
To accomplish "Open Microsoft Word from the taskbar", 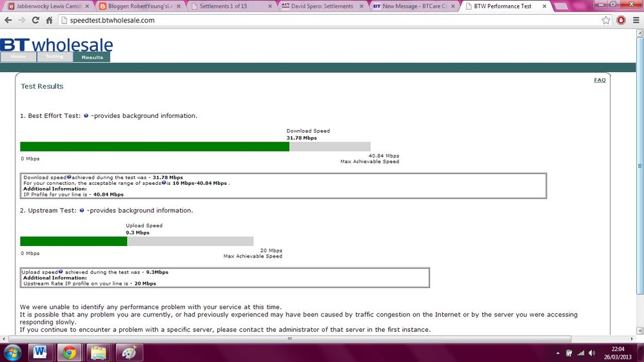I will pyautogui.click(x=40, y=352).
